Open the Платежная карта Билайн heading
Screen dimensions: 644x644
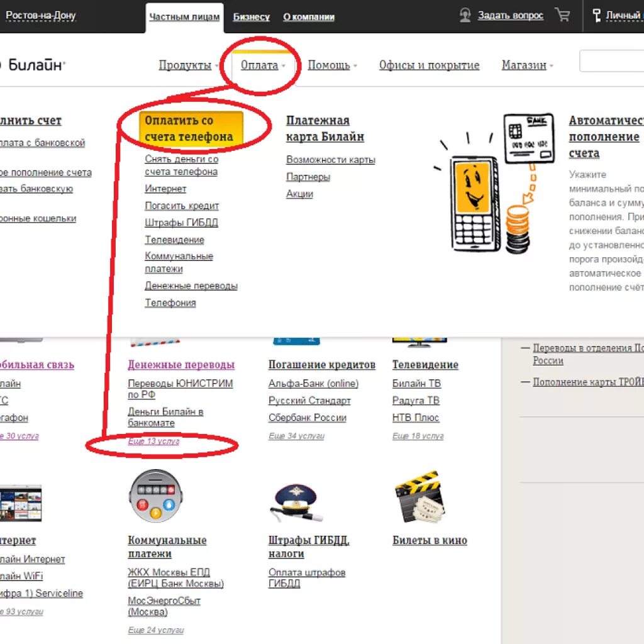325,128
